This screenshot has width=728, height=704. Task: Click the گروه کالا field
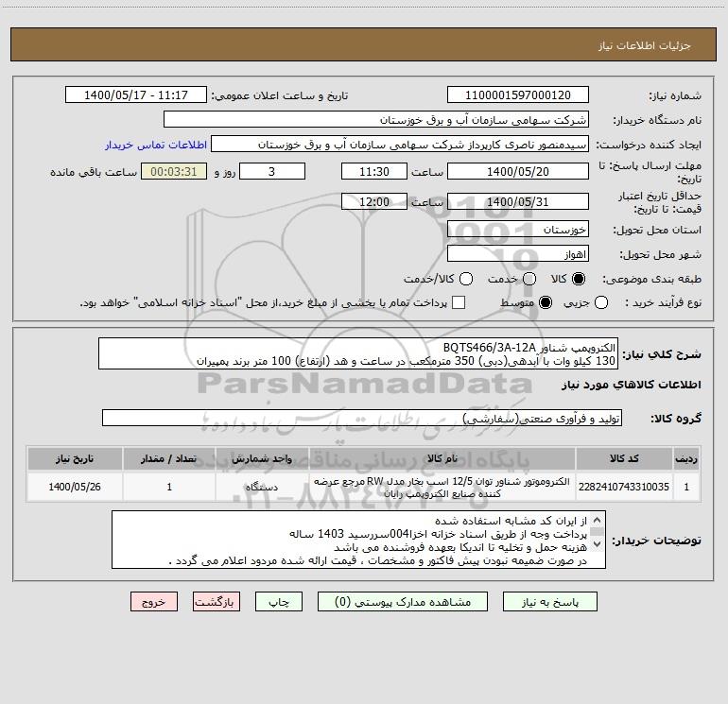[x=362, y=418]
